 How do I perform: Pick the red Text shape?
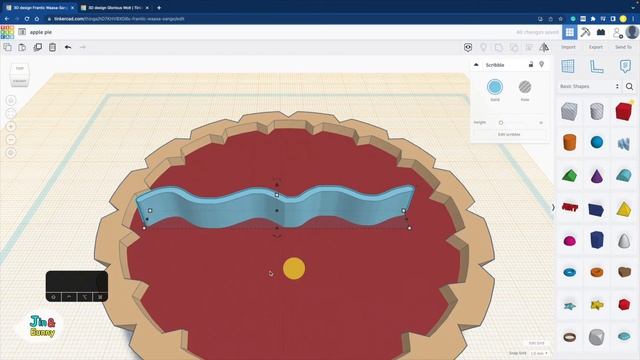pos(570,207)
